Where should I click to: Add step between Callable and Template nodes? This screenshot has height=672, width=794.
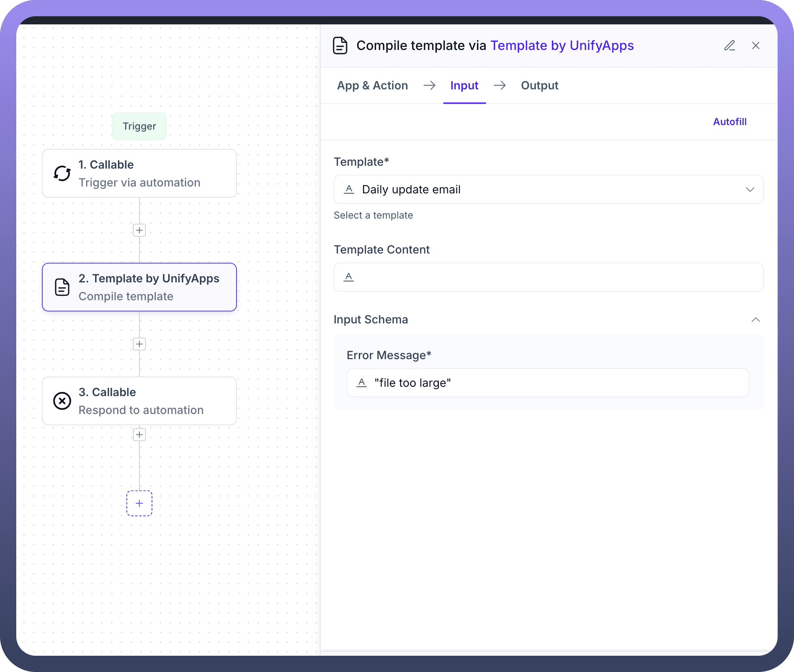click(x=139, y=230)
